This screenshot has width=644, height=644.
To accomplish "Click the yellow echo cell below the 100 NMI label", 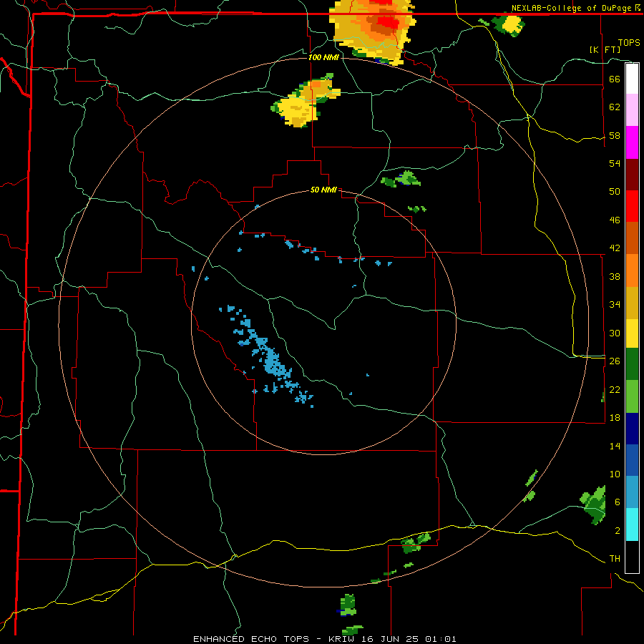I will (304, 101).
